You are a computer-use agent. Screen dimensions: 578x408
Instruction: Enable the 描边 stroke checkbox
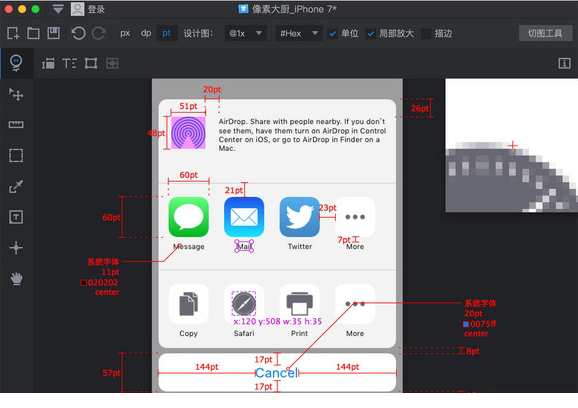point(426,34)
